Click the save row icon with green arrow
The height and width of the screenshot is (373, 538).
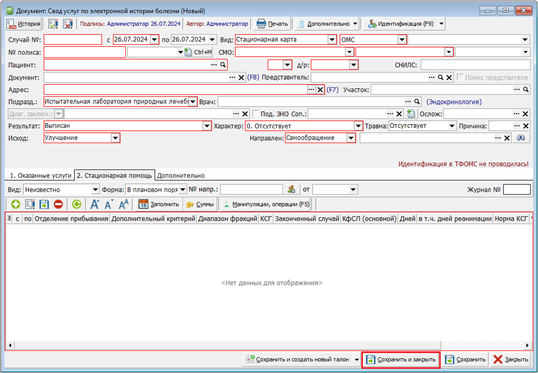(x=44, y=205)
